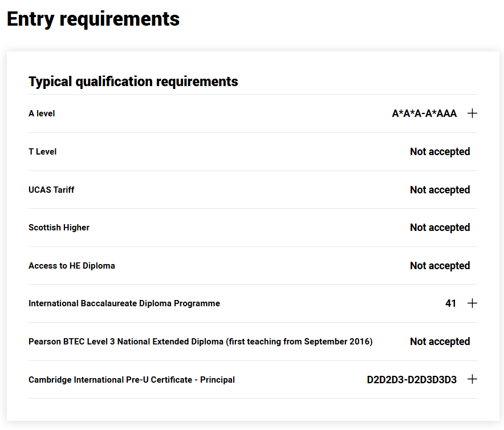Image resolution: width=504 pixels, height=430 pixels.
Task: Click the Typical qualification requirements heading
Action: click(x=133, y=82)
